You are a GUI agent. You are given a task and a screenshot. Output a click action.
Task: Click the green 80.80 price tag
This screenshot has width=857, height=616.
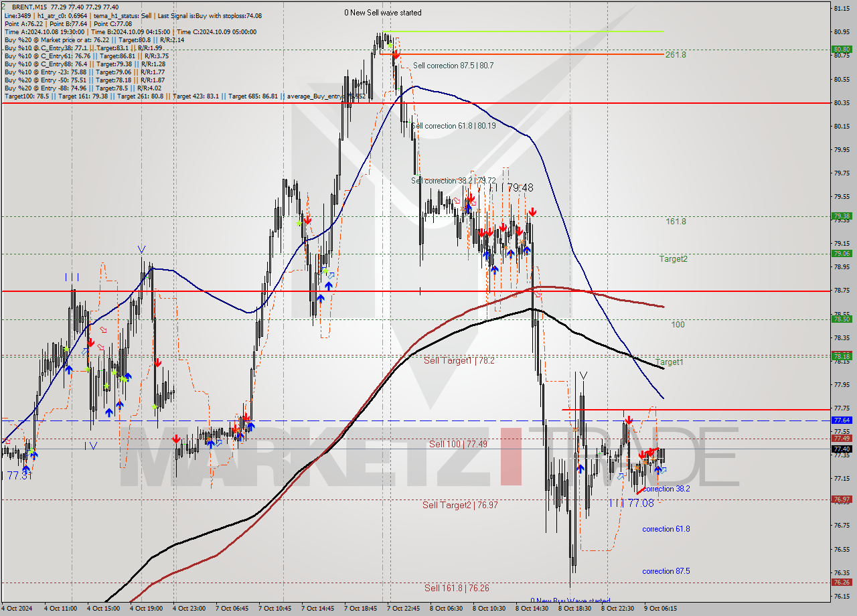[x=841, y=49]
